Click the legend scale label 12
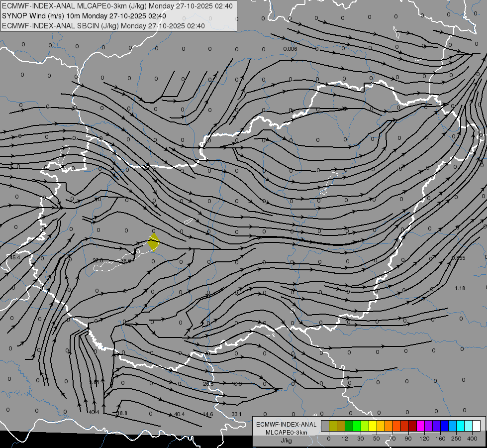The width and height of the screenshot is (487, 448). 345,439
